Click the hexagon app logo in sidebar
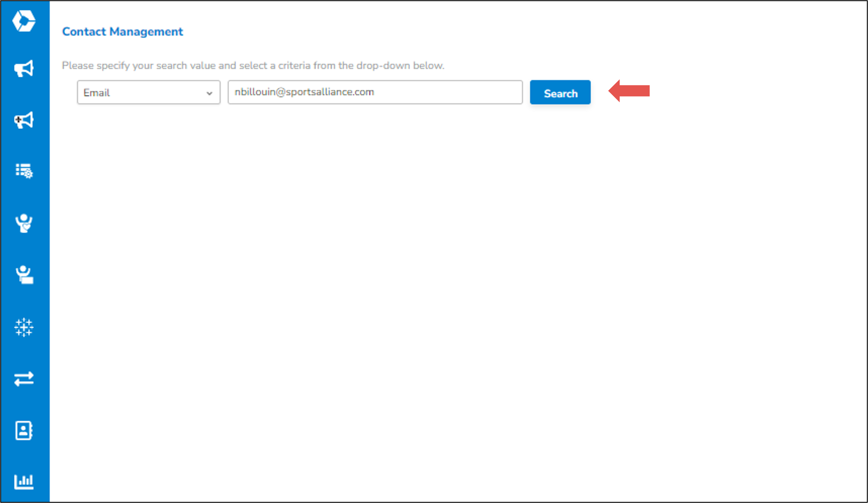The height and width of the screenshot is (503, 868). click(24, 21)
